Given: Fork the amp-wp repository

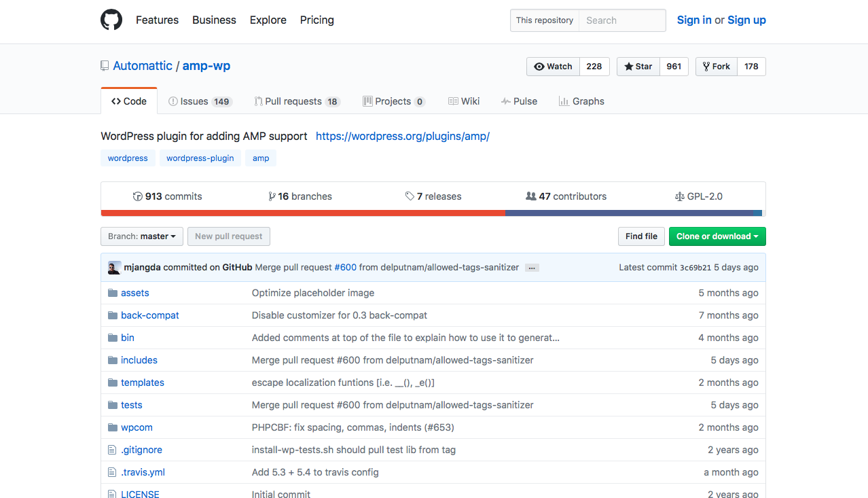Looking at the screenshot, I should click(x=716, y=67).
